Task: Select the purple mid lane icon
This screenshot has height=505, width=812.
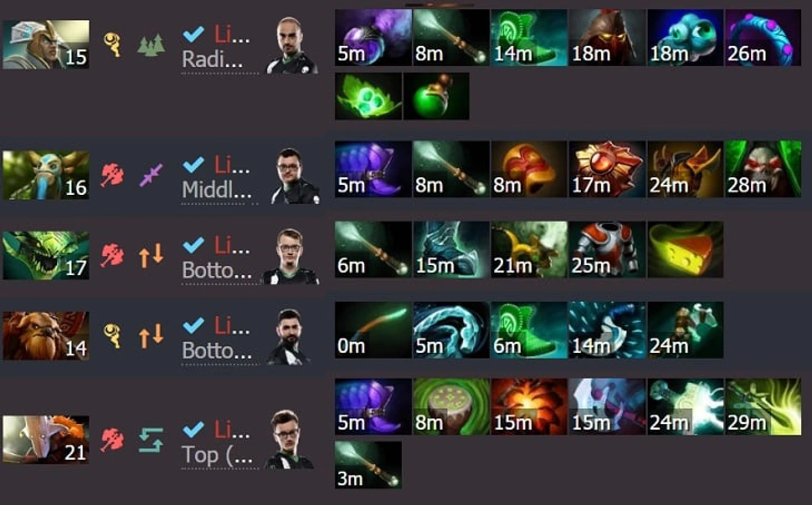Action: (x=151, y=175)
